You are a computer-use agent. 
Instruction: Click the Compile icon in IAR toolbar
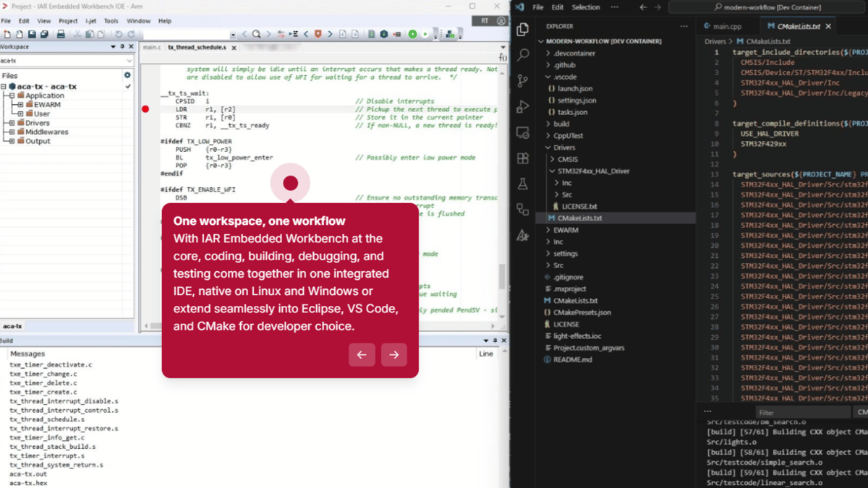pyautogui.click(x=371, y=34)
